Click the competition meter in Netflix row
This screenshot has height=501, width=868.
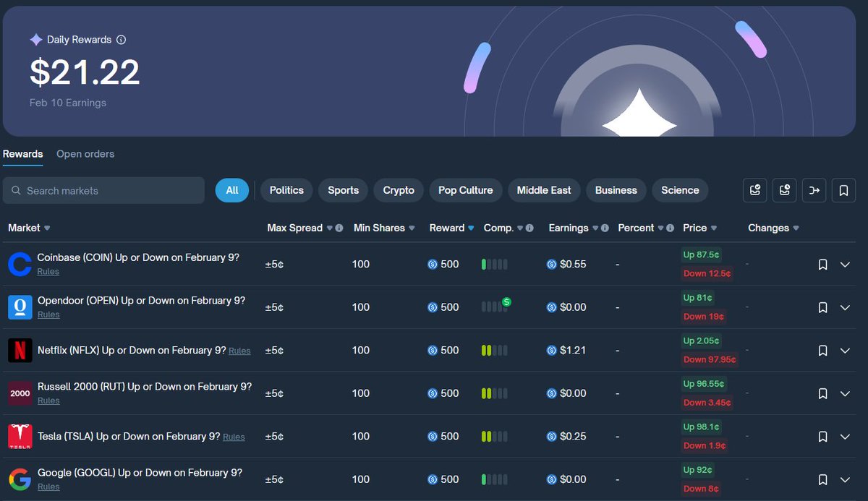click(x=494, y=351)
